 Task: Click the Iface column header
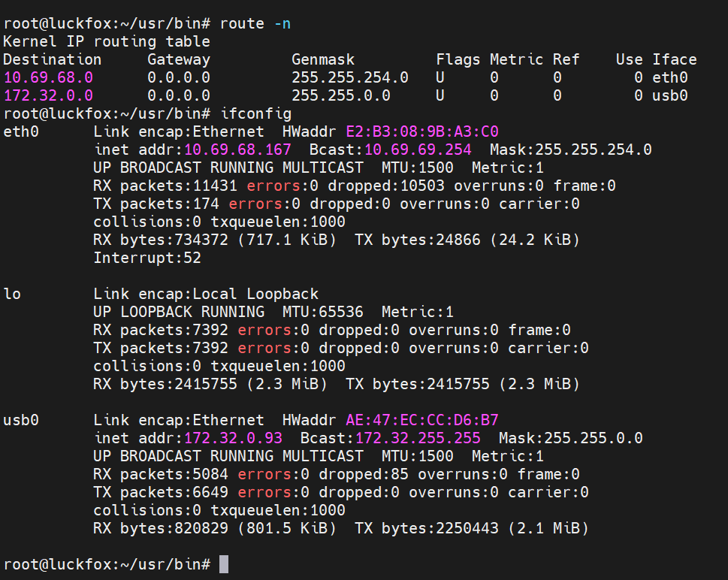point(675,59)
